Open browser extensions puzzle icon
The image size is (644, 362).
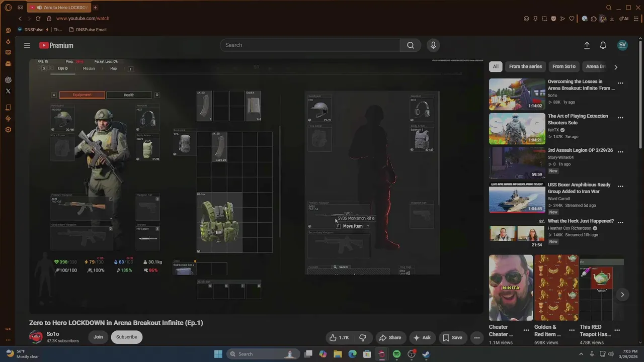pos(594,19)
